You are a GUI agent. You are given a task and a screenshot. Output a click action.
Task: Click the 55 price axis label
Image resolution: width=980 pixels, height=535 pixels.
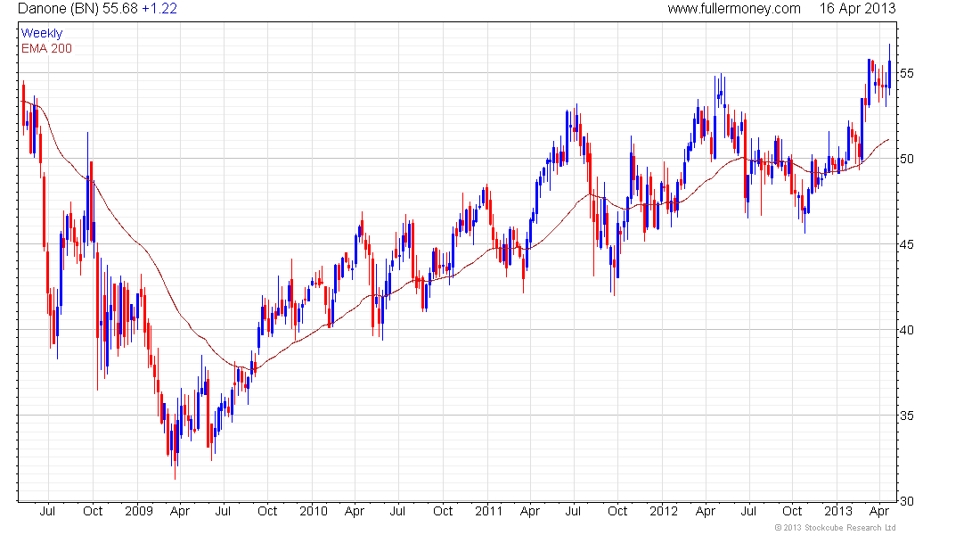coord(906,73)
